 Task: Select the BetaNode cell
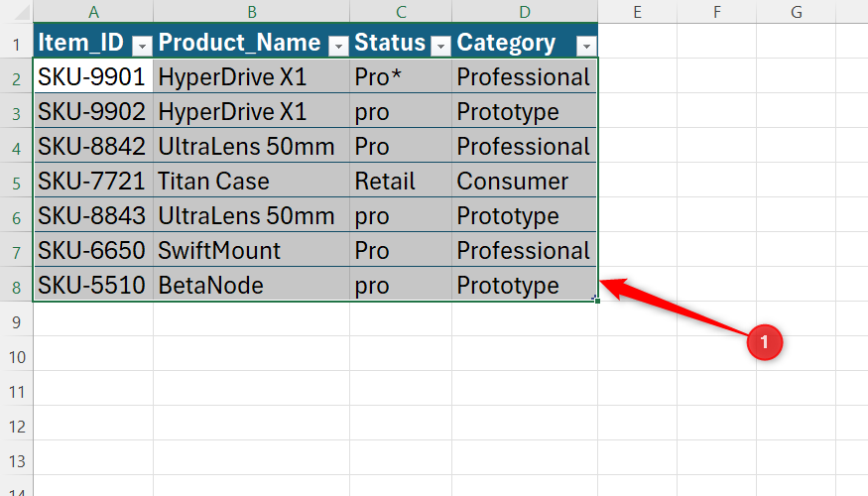click(252, 284)
